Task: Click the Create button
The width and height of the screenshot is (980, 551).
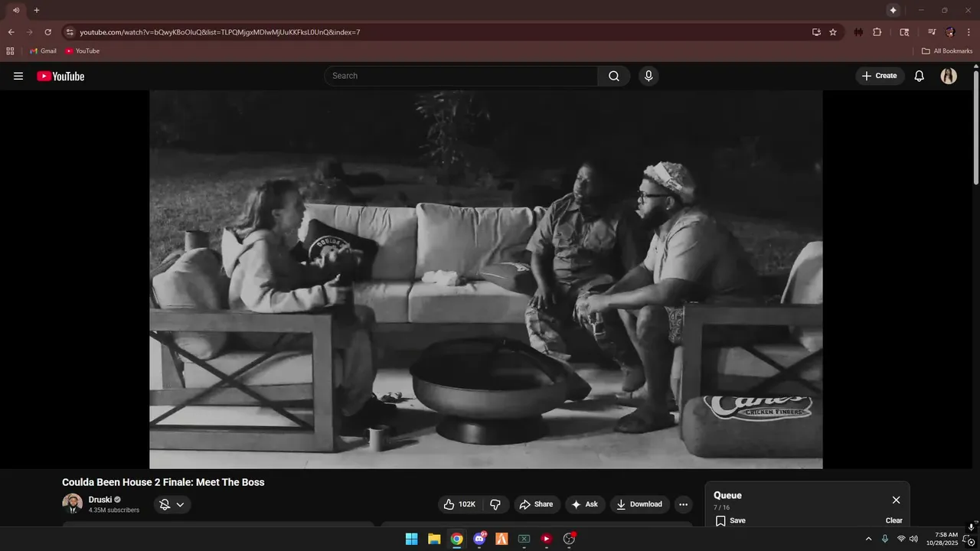Action: click(x=880, y=76)
